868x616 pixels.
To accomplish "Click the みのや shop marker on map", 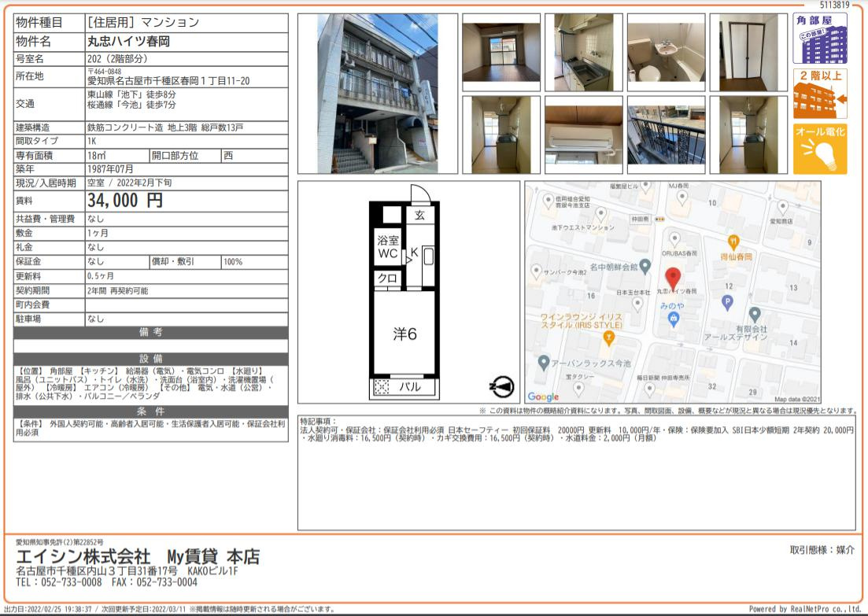I will coord(673,319).
